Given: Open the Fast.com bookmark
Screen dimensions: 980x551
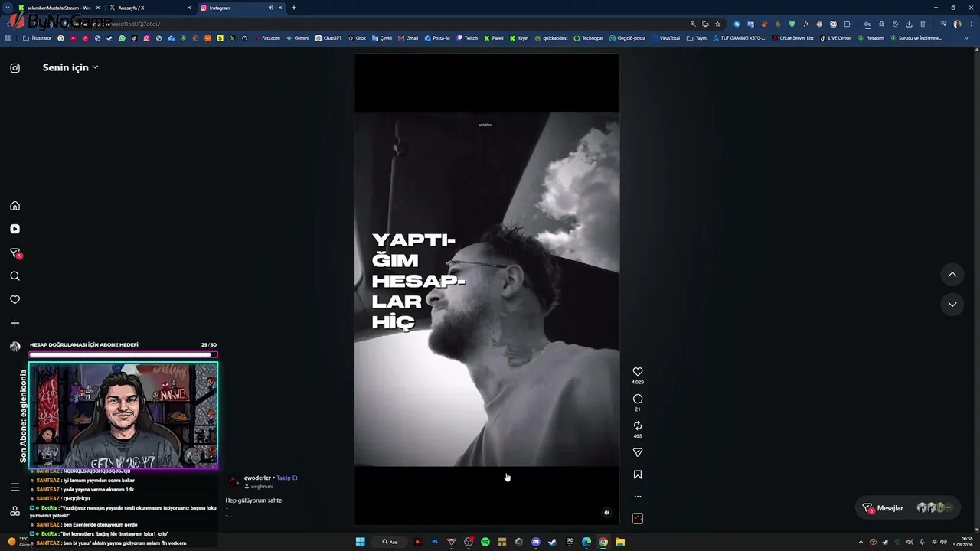Looking at the screenshot, I should pyautogui.click(x=267, y=38).
